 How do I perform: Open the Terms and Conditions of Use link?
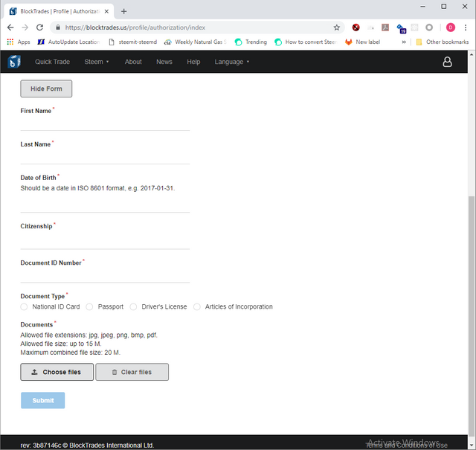(406, 445)
